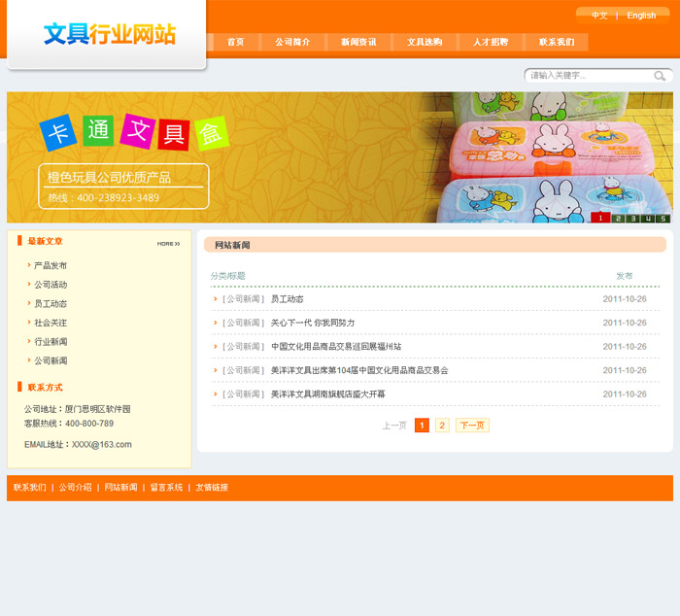Switch language to 中文
The width and height of the screenshot is (680, 616).
pyautogui.click(x=599, y=16)
